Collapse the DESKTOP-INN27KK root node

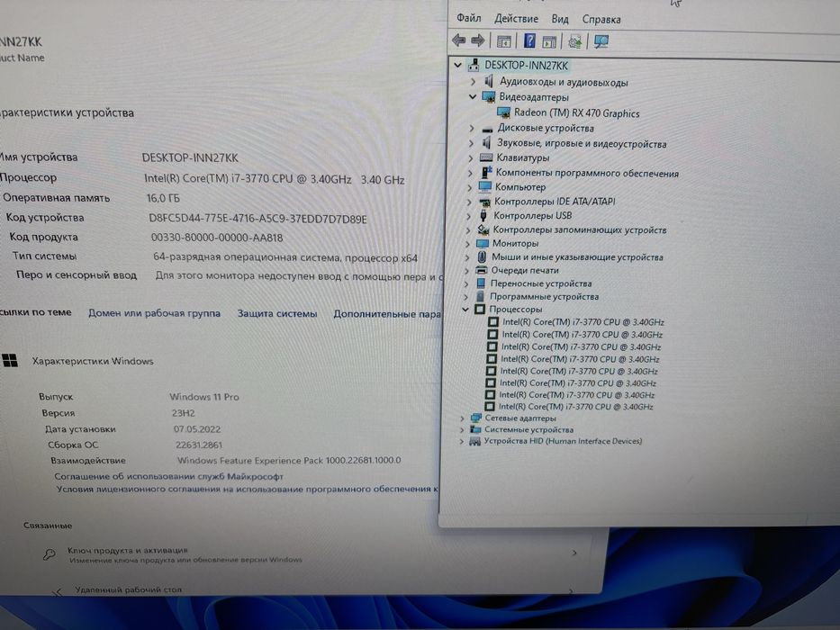(x=457, y=66)
